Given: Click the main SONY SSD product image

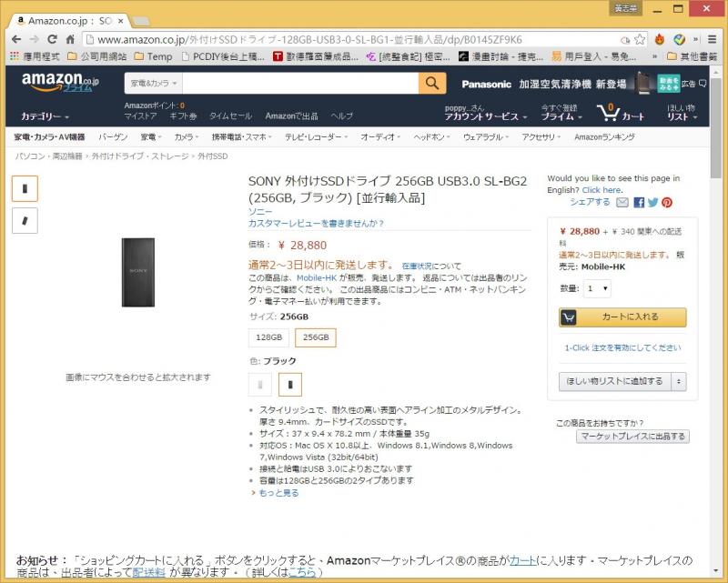Looking at the screenshot, I should pyautogui.click(x=138, y=272).
